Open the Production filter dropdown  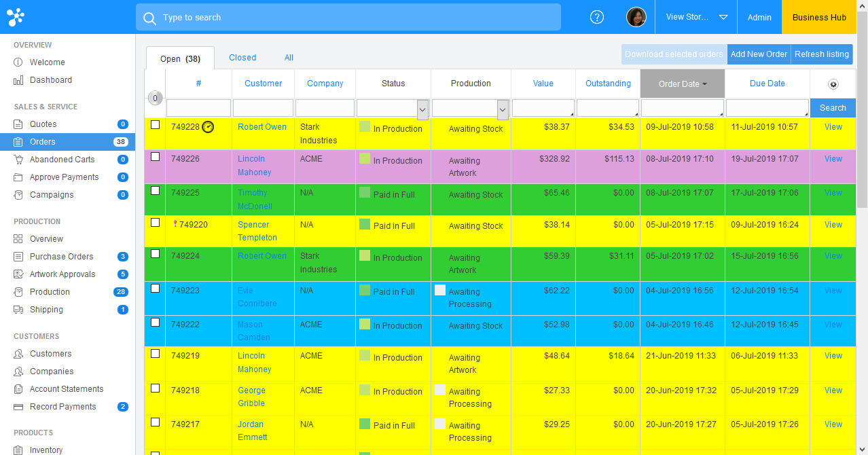pyautogui.click(x=503, y=109)
